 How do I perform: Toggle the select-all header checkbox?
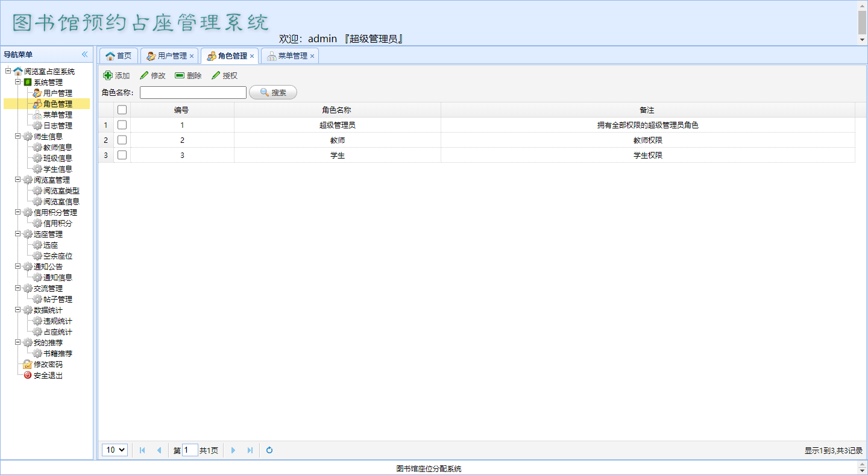coord(122,110)
